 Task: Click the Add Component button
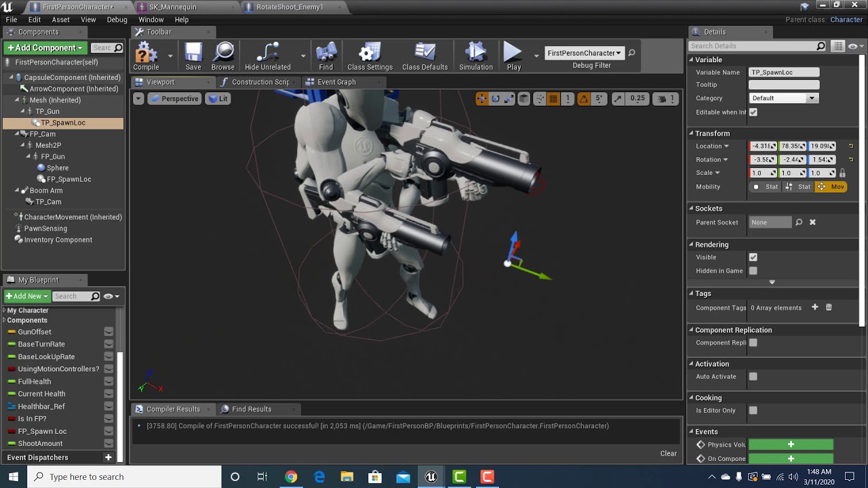[x=45, y=47]
